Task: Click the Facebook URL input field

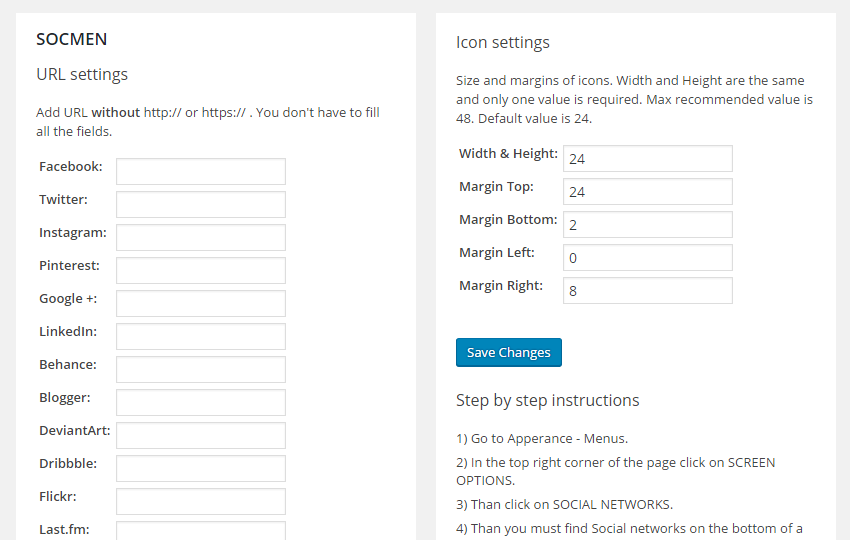Action: 201,171
